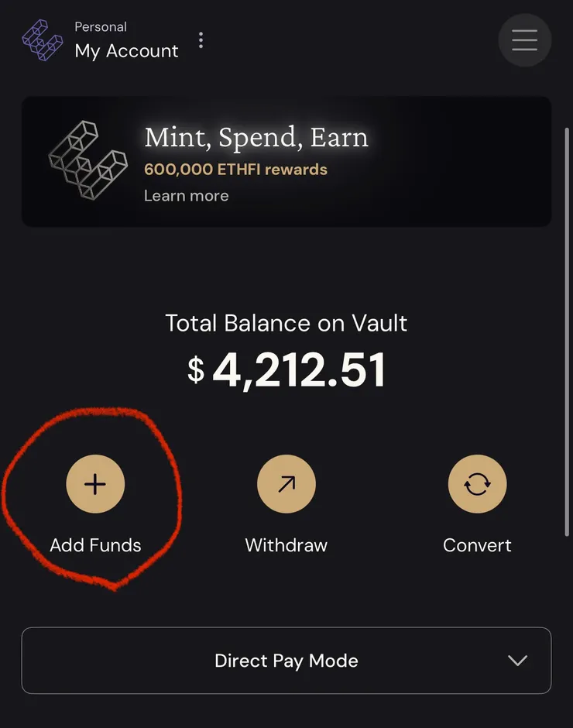Click the 600,000 ETHFI rewards text
The image size is (573, 728).
pyautogui.click(x=235, y=170)
